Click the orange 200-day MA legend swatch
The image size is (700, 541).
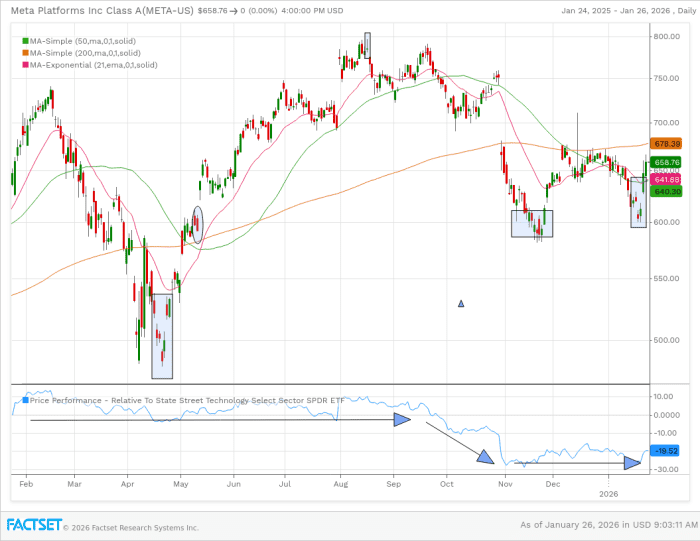(25, 53)
